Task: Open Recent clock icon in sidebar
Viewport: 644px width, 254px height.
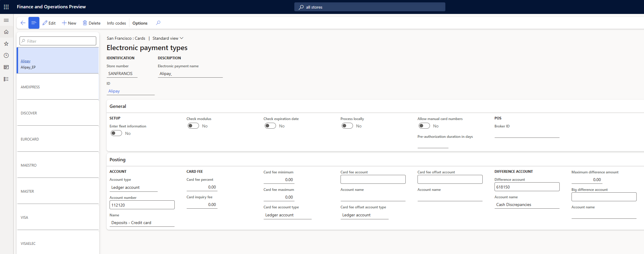Action: (6, 55)
